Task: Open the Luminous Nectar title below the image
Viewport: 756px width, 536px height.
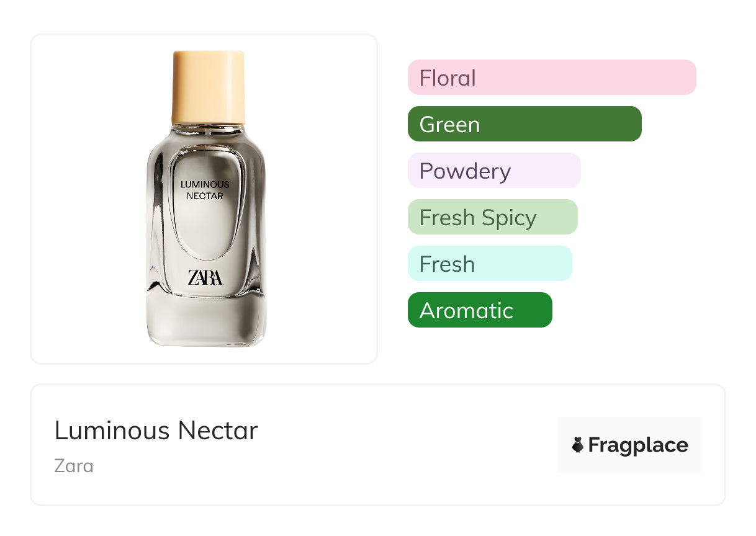Action: click(x=156, y=431)
